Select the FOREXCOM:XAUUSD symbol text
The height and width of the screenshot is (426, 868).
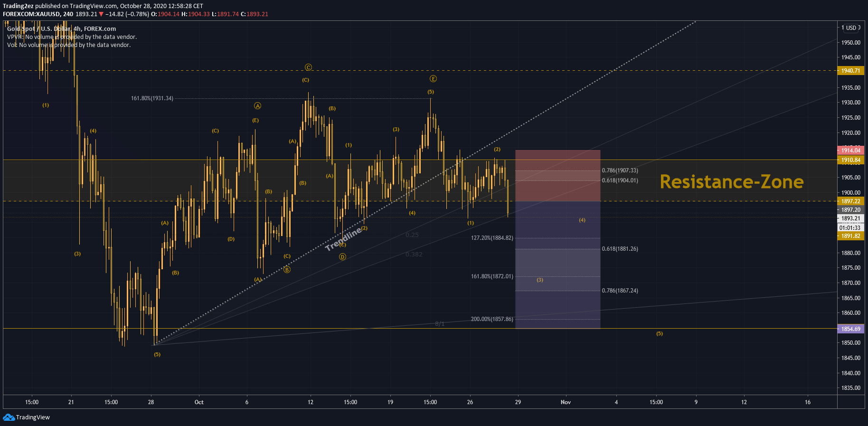point(31,14)
